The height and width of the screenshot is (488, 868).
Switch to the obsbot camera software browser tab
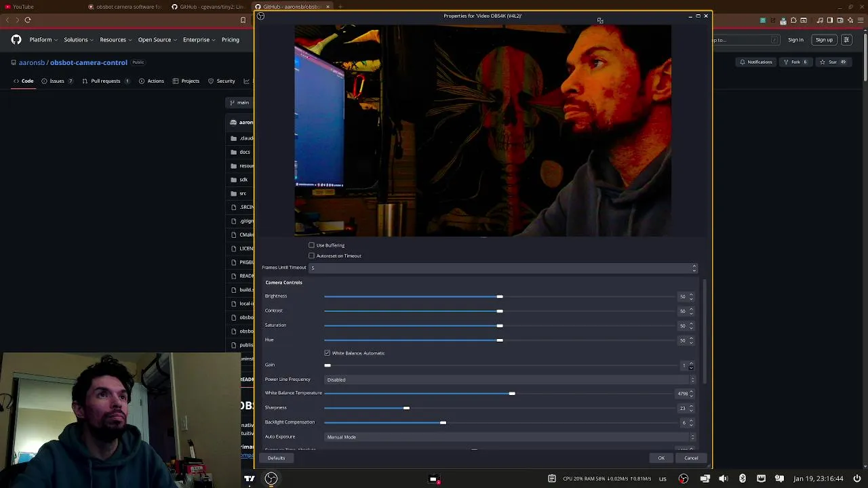pyautogui.click(x=125, y=7)
